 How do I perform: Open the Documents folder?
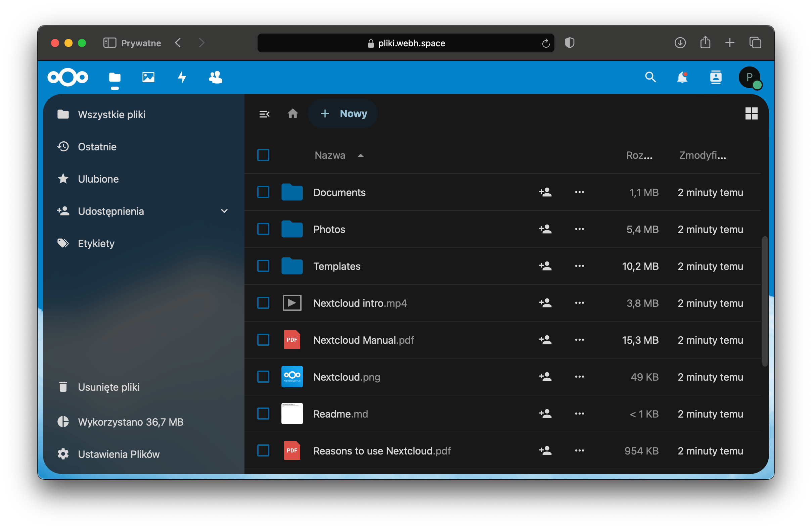[x=339, y=192]
